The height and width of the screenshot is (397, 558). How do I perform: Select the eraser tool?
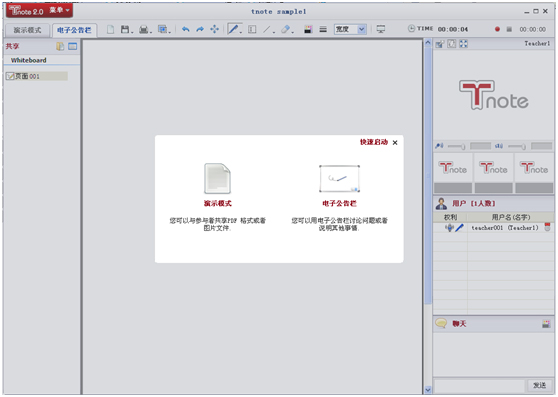(x=285, y=29)
